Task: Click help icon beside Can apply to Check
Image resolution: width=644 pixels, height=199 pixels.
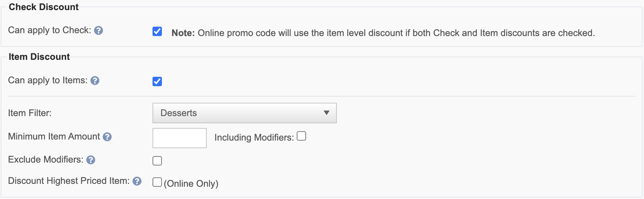Action: (x=98, y=31)
